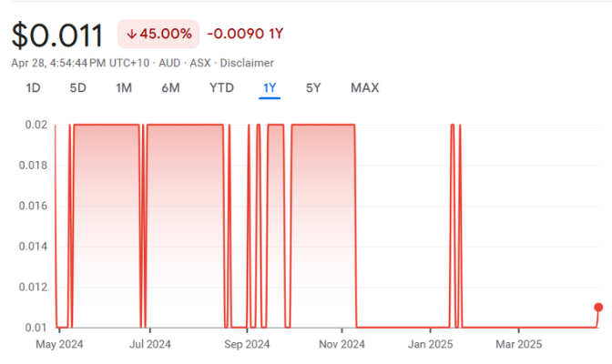Click the AUD currency label
Screen dimensions: 612x364
click(169, 63)
